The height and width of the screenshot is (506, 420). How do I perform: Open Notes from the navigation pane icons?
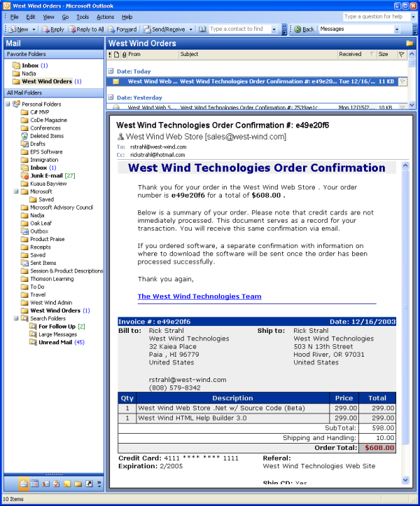pos(67,484)
